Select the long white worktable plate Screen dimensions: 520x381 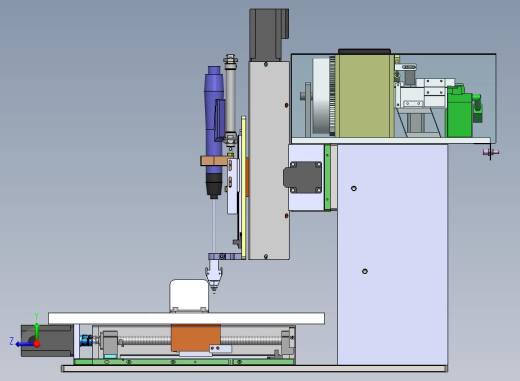(x=186, y=318)
